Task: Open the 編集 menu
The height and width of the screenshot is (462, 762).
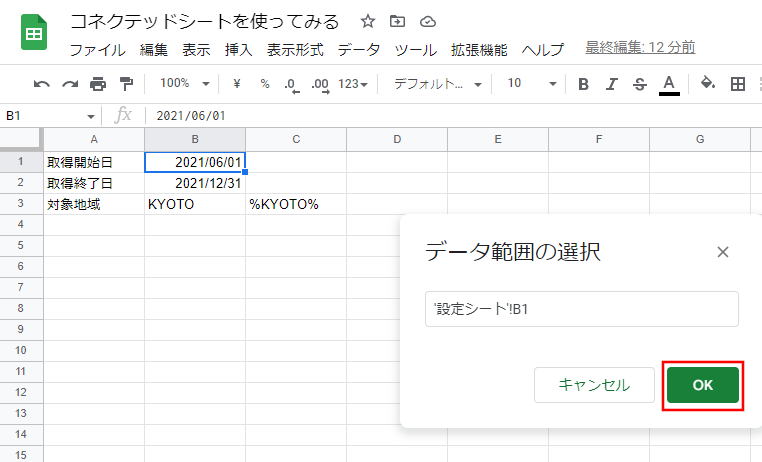Action: (154, 50)
